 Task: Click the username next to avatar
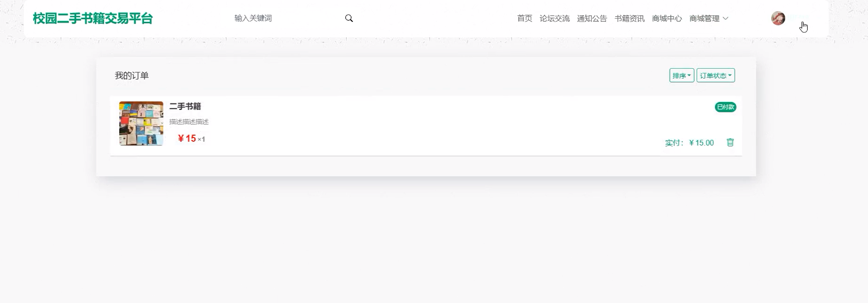798,17
